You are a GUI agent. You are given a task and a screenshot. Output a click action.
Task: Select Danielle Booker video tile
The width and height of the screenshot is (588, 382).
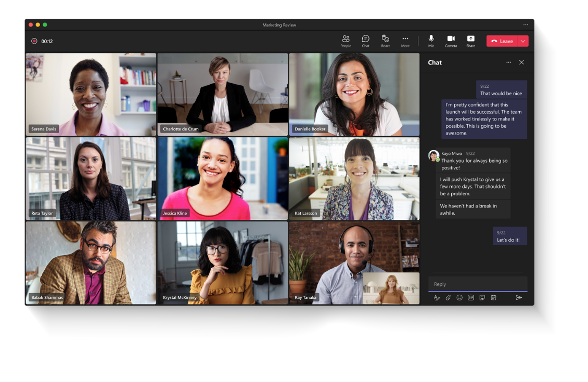click(354, 95)
